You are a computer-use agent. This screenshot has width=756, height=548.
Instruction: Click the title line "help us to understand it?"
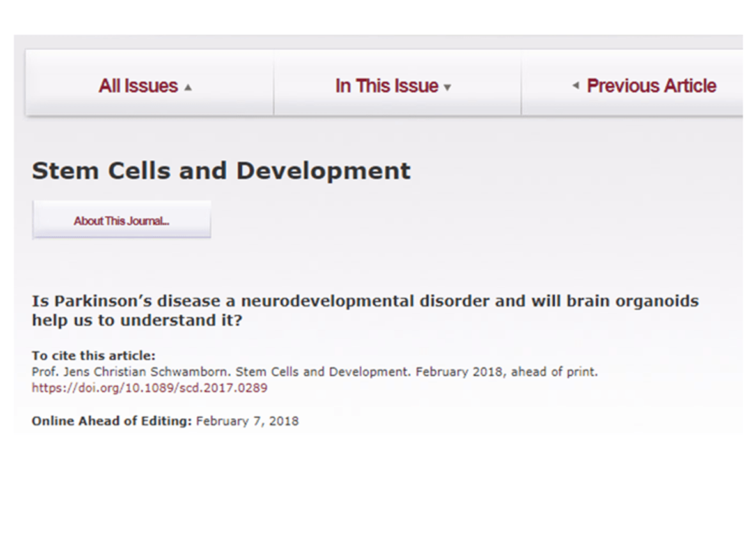pos(137,321)
